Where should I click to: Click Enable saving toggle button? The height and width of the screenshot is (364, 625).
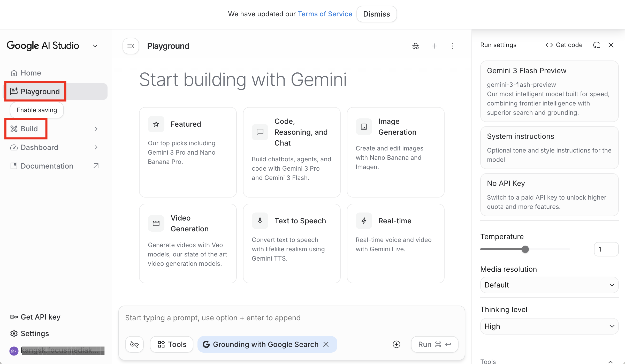pos(37,110)
